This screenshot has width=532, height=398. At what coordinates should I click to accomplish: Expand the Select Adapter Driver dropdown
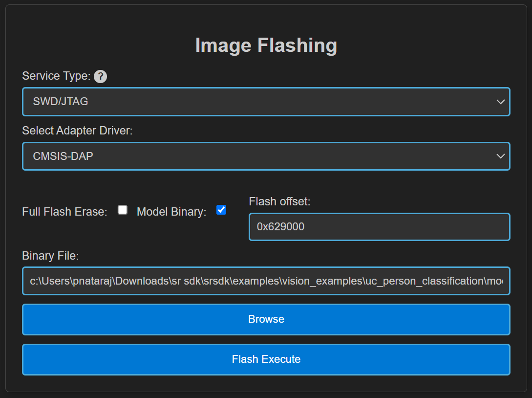tap(266, 156)
